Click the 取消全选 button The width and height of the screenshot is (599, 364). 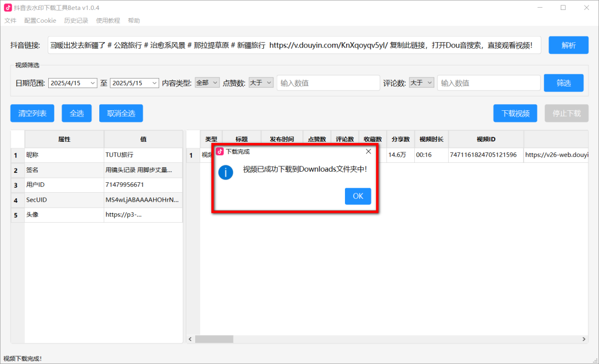coord(121,114)
